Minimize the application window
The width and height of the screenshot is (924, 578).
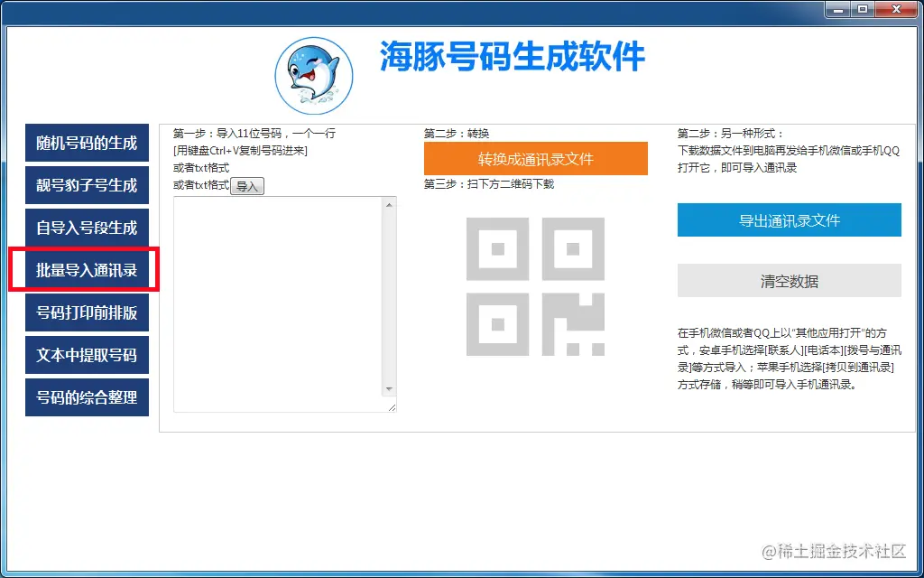coord(838,10)
